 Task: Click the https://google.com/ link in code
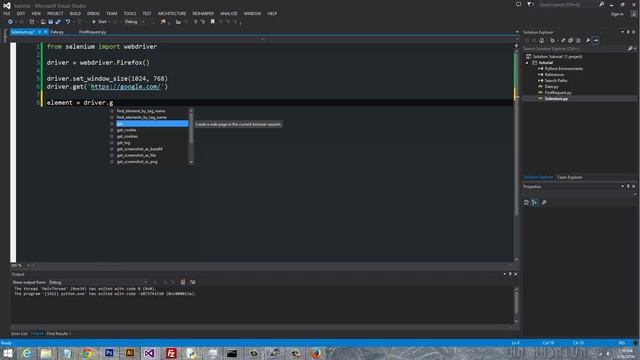(126, 87)
